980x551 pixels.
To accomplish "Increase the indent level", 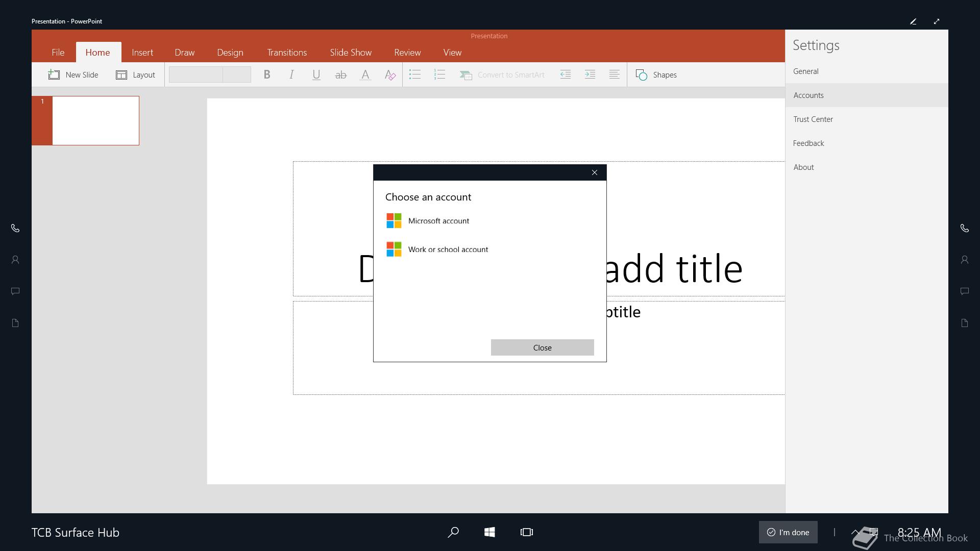I will pos(590,74).
